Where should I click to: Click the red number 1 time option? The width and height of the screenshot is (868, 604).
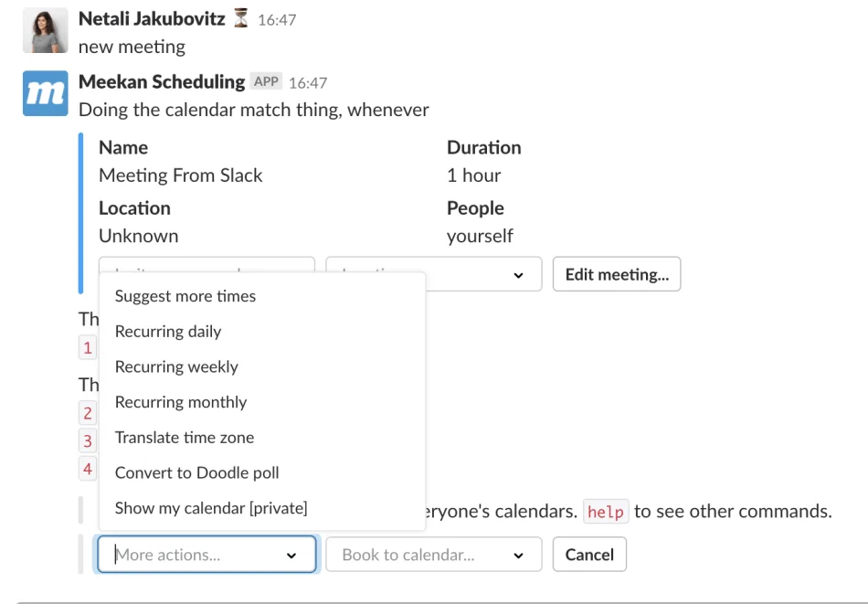(x=88, y=347)
